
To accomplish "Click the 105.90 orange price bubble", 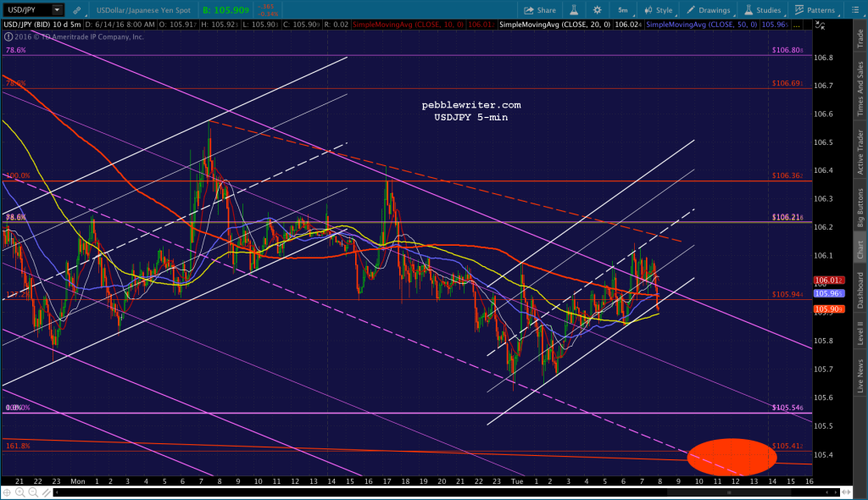I will tap(829, 309).
